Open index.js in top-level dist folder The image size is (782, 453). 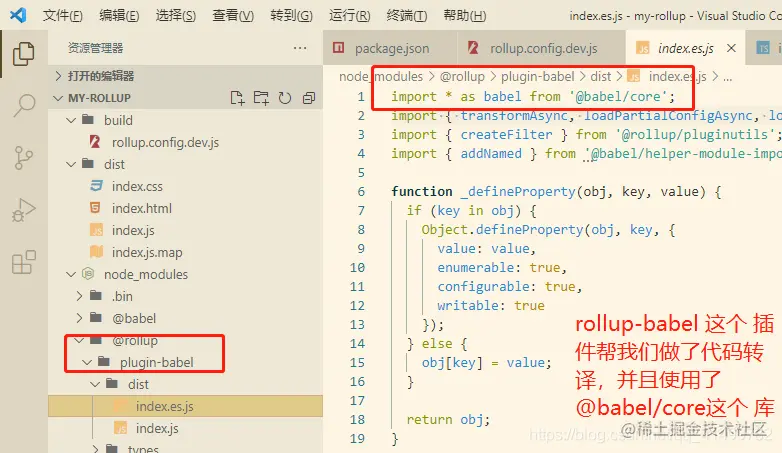[x=186, y=230]
